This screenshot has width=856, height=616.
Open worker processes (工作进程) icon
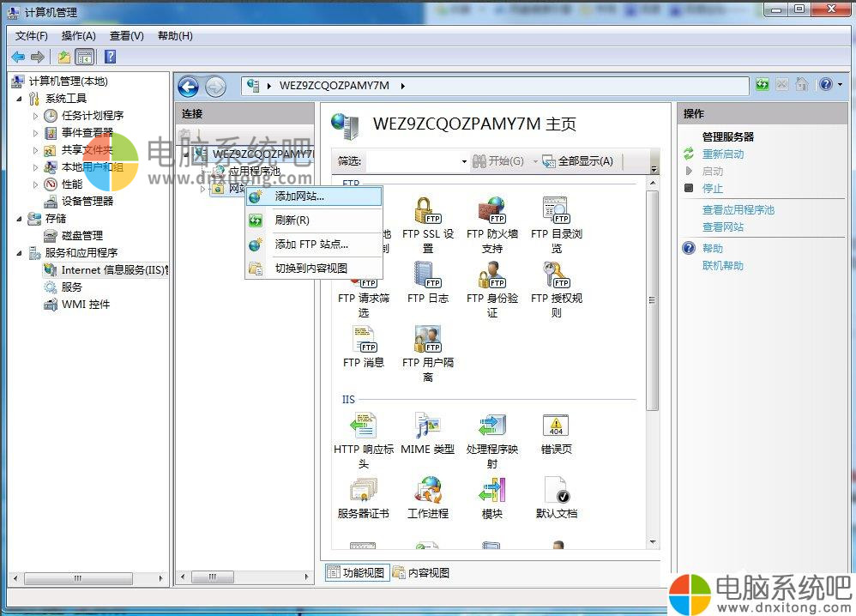427,491
